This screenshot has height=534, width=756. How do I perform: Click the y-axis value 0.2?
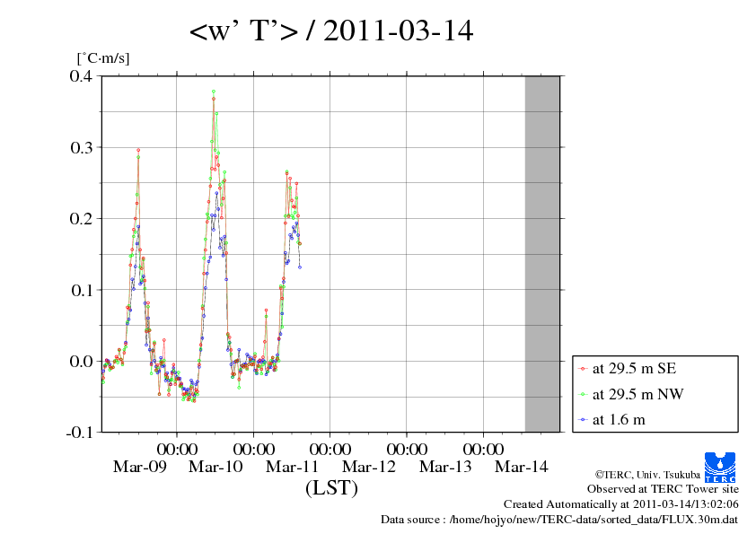point(81,219)
